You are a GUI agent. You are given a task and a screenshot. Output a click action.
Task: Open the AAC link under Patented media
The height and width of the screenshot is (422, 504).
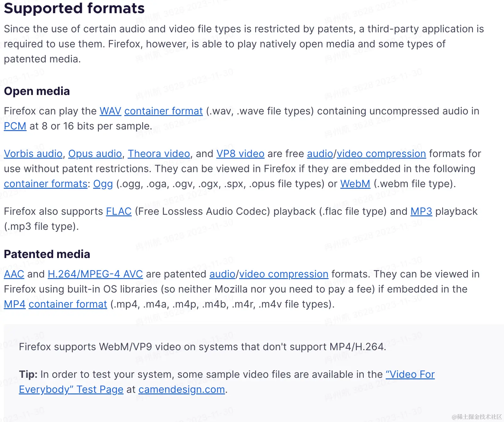coord(14,274)
